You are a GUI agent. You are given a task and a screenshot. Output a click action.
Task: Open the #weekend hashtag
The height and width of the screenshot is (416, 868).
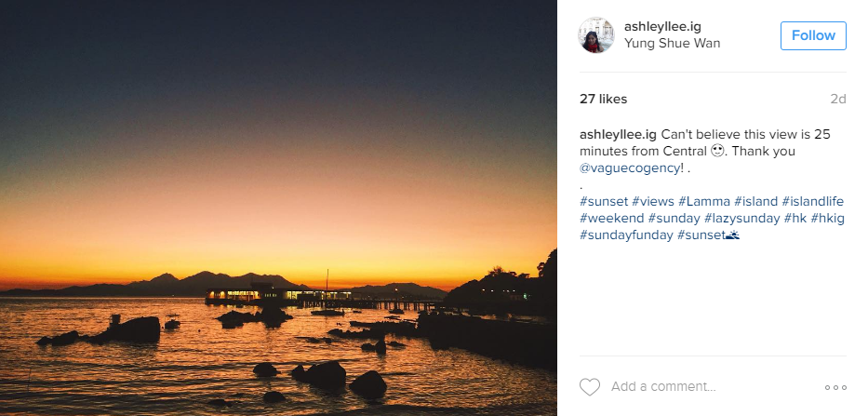(610, 218)
